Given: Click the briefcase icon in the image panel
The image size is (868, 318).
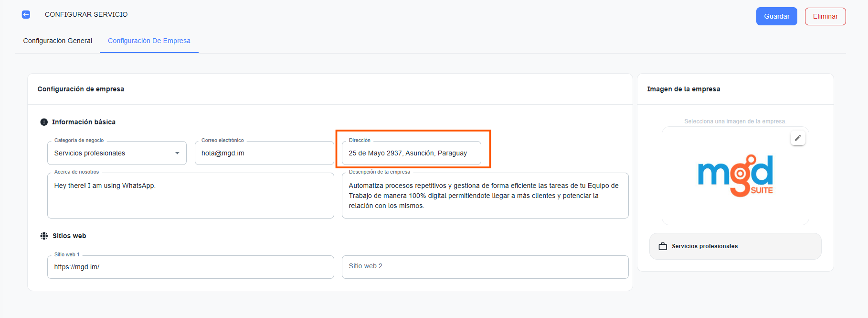Looking at the screenshot, I should tap(663, 246).
